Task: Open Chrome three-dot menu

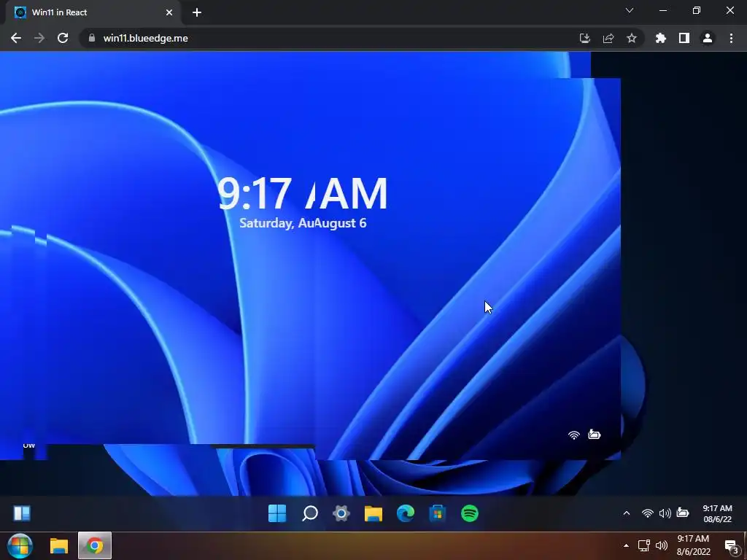Action: point(731,38)
